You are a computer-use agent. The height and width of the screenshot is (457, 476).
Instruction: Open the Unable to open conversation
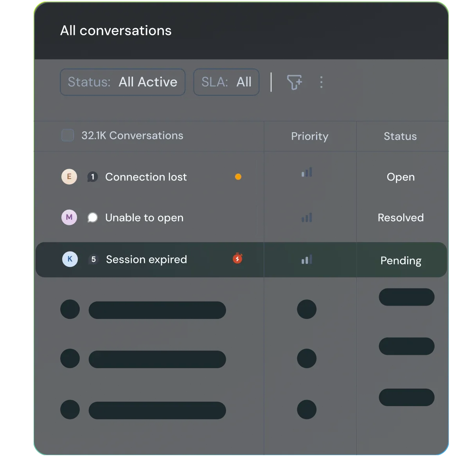coord(144,218)
